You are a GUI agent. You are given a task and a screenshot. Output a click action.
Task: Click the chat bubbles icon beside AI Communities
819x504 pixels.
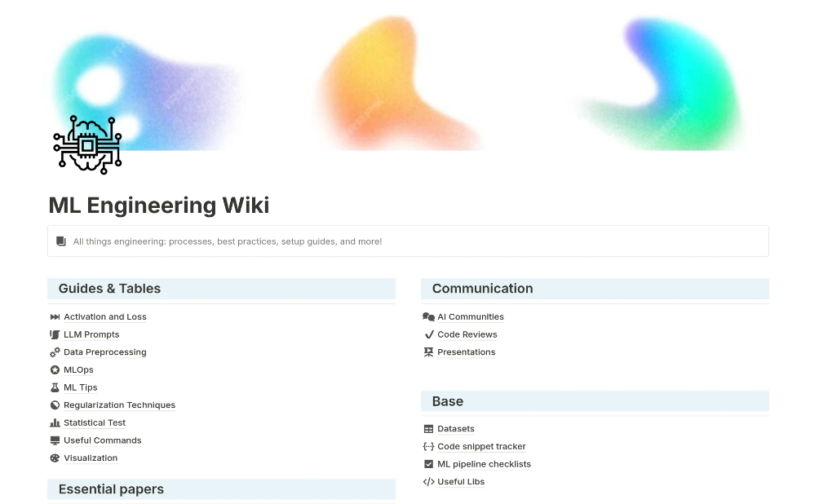[x=428, y=317]
